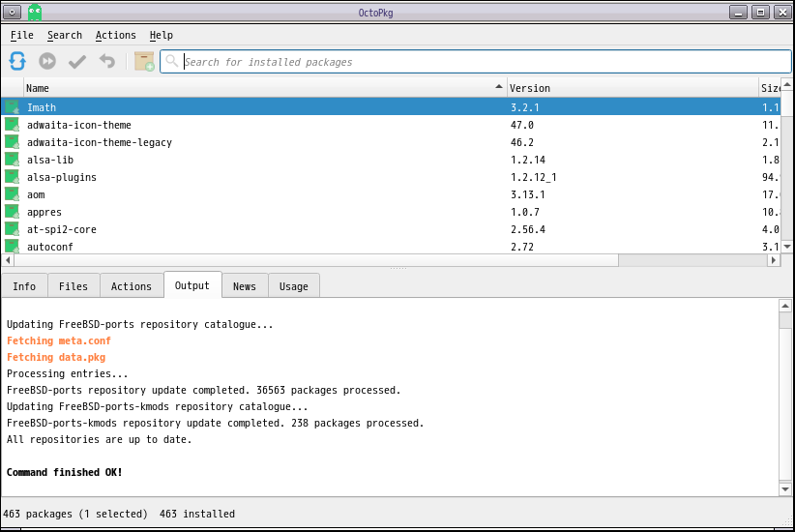Click the package box toolbar icon

pos(144,62)
